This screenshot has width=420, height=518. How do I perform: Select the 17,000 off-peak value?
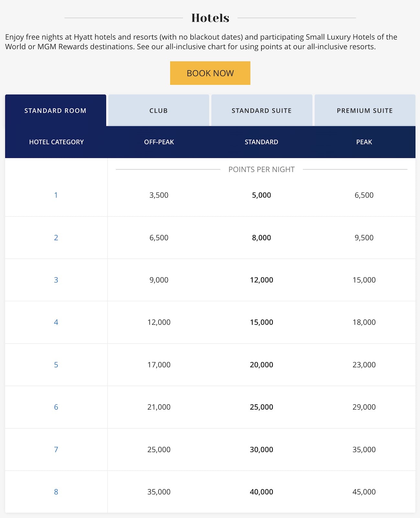159,365
